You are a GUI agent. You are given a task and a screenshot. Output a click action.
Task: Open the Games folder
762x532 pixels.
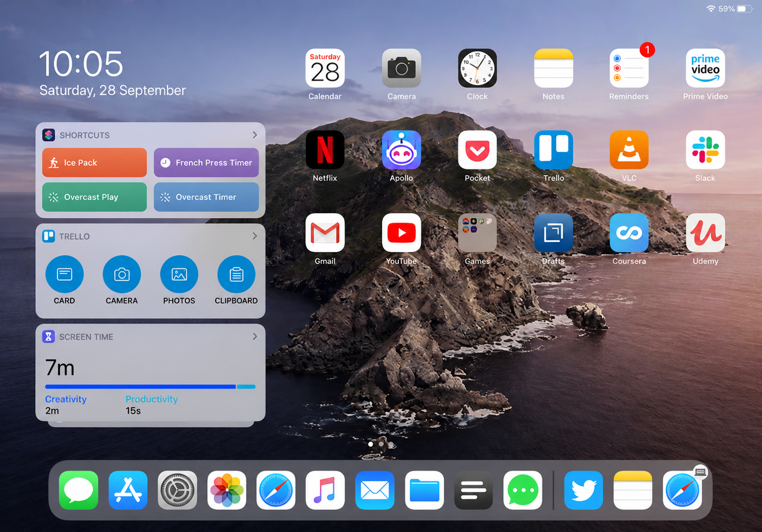[x=477, y=233]
